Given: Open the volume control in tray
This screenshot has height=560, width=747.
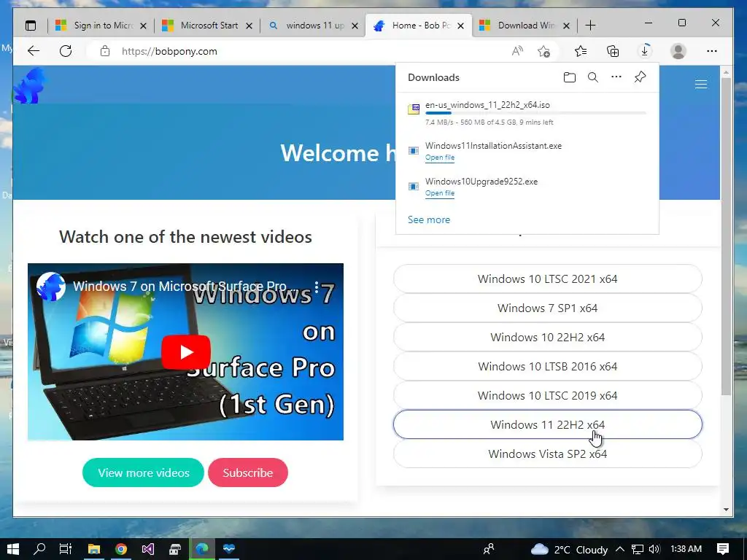Looking at the screenshot, I should (654, 549).
